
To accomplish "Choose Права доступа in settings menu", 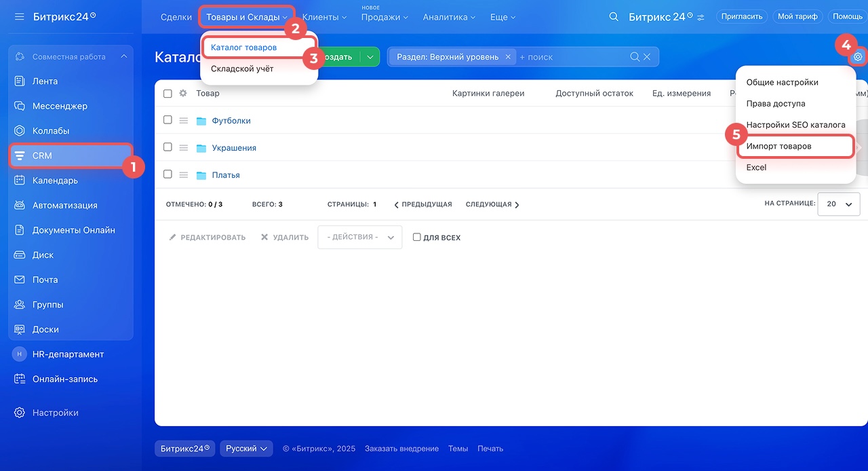I will coord(776,104).
